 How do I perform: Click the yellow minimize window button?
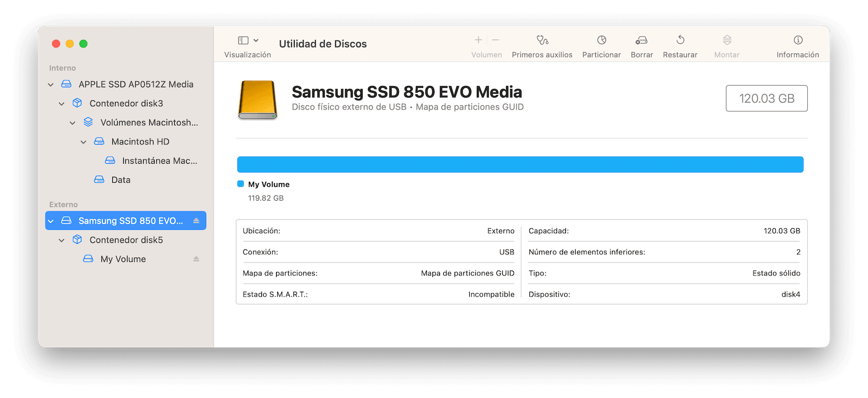(69, 44)
